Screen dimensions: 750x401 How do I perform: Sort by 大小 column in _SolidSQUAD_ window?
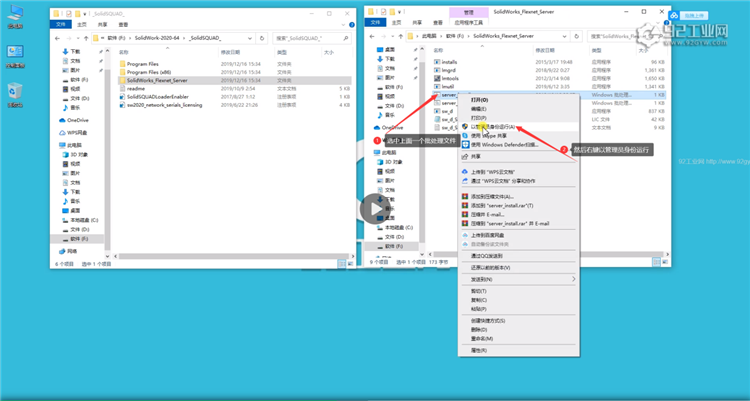point(329,52)
